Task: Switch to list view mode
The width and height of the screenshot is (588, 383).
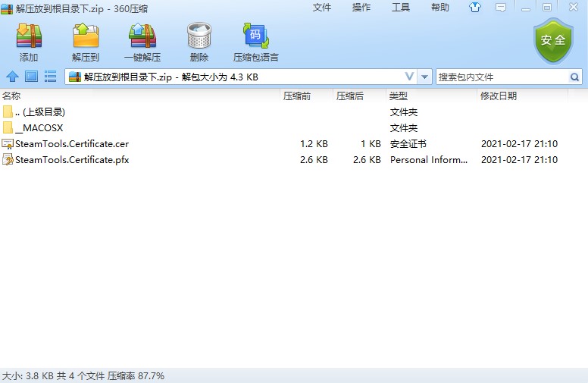Action: 50,77
